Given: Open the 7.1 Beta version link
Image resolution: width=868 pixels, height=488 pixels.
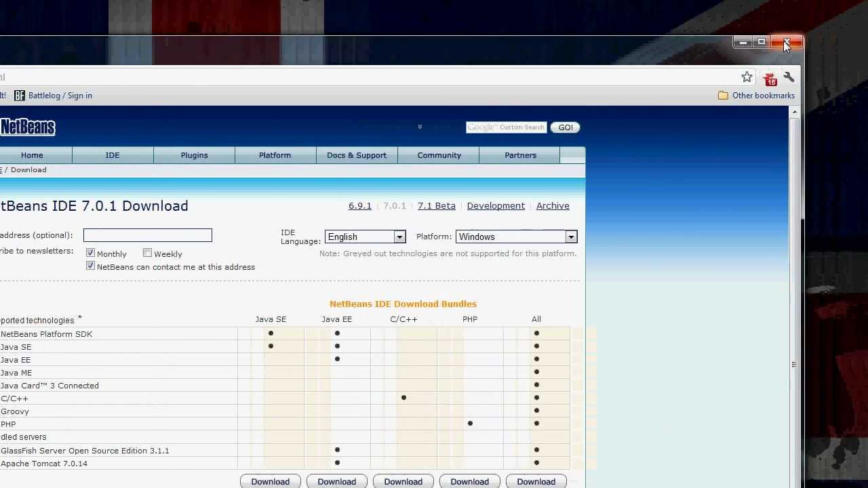Looking at the screenshot, I should pyautogui.click(x=437, y=206).
